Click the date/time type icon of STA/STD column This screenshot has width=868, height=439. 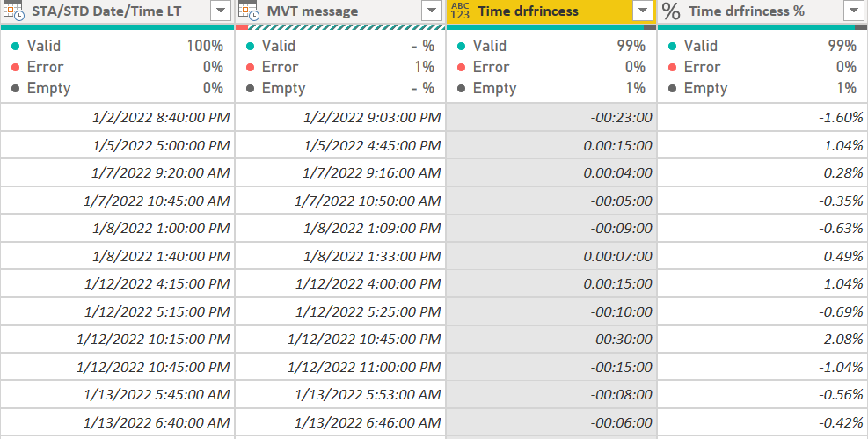(x=13, y=11)
